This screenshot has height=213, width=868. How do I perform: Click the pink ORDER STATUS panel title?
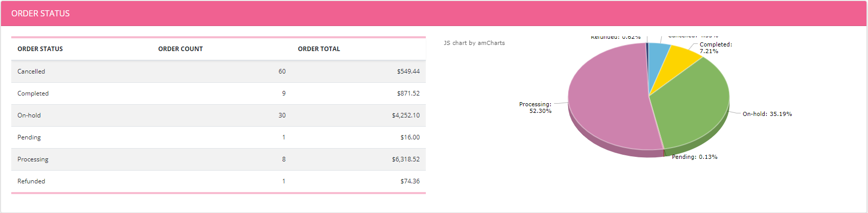point(40,14)
